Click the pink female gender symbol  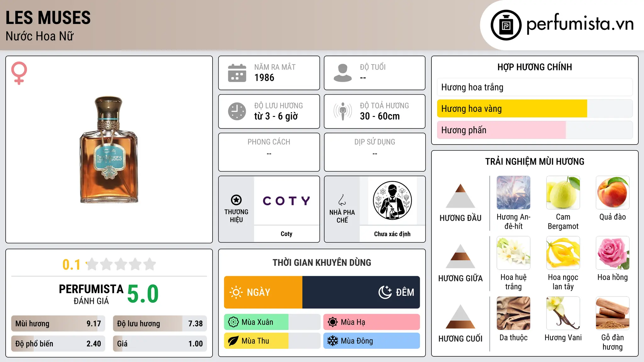tap(19, 73)
